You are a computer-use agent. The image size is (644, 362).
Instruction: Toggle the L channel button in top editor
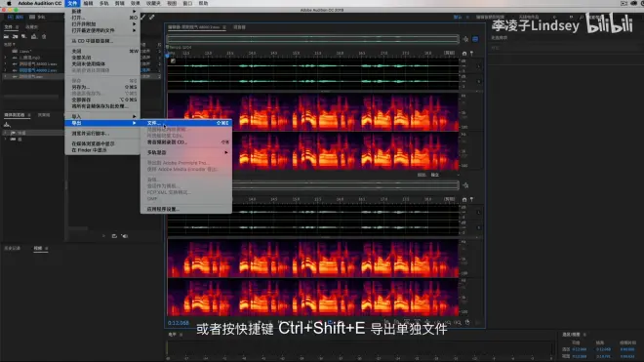[x=478, y=66]
